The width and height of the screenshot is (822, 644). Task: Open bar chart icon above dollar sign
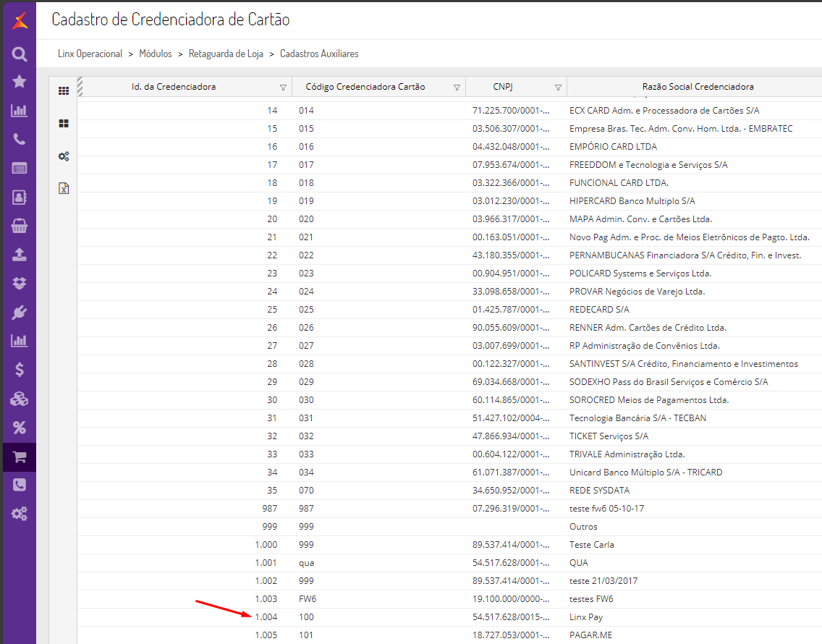(20, 341)
